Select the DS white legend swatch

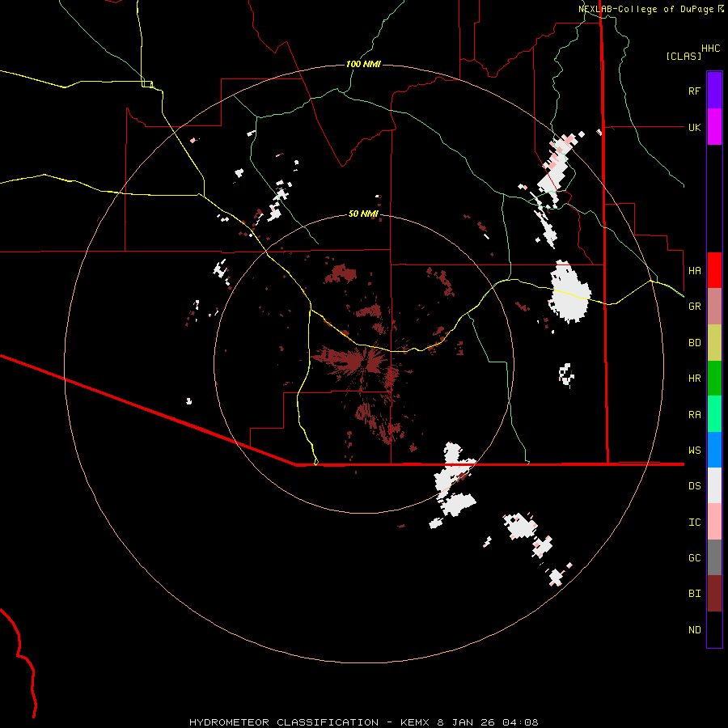coord(714,485)
